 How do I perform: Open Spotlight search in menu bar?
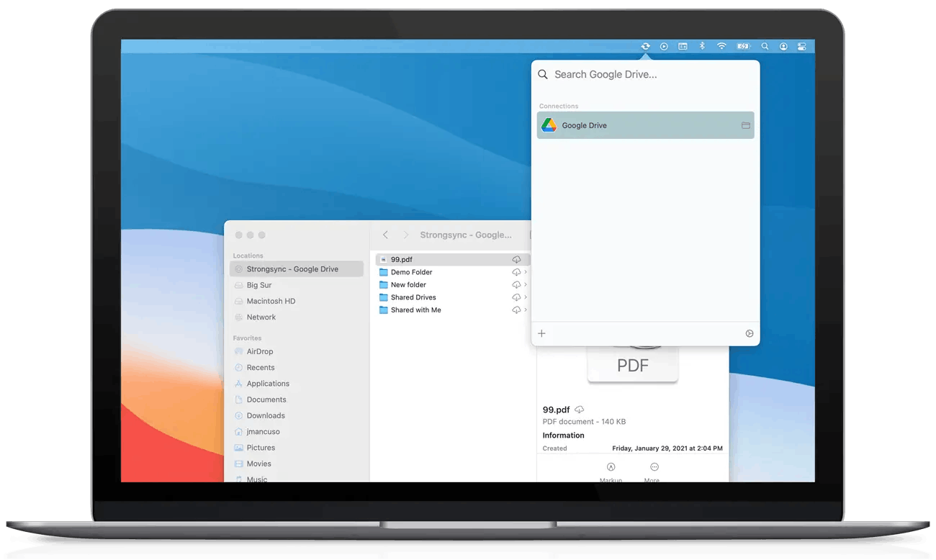[x=765, y=46]
